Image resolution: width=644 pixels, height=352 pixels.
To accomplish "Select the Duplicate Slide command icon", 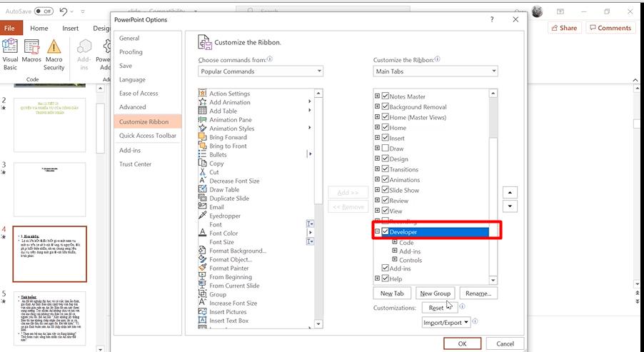I will (x=202, y=198).
